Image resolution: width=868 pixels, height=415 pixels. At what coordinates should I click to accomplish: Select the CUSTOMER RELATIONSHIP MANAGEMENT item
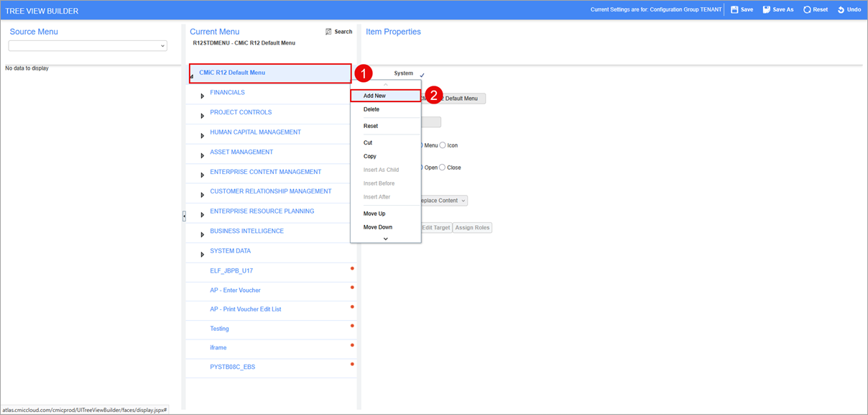270,191
